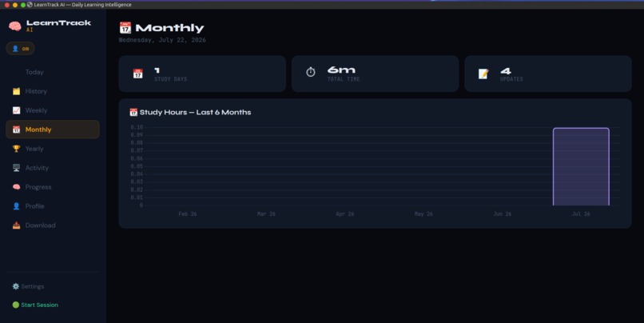This screenshot has width=644, height=323.
Task: Click the 'Total Time' stat card
Action: [375, 74]
